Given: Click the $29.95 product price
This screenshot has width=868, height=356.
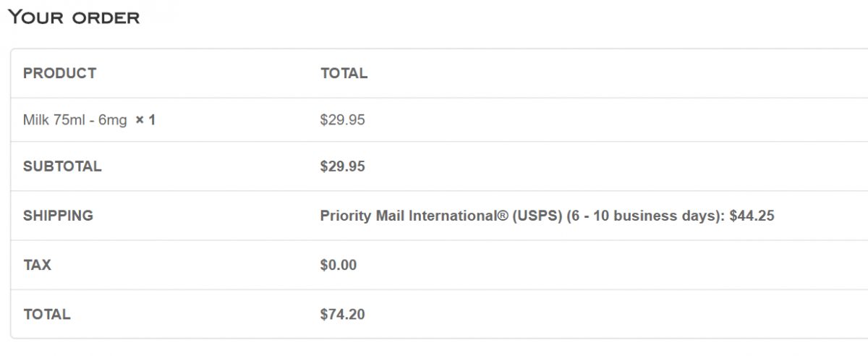Looking at the screenshot, I should click(343, 120).
